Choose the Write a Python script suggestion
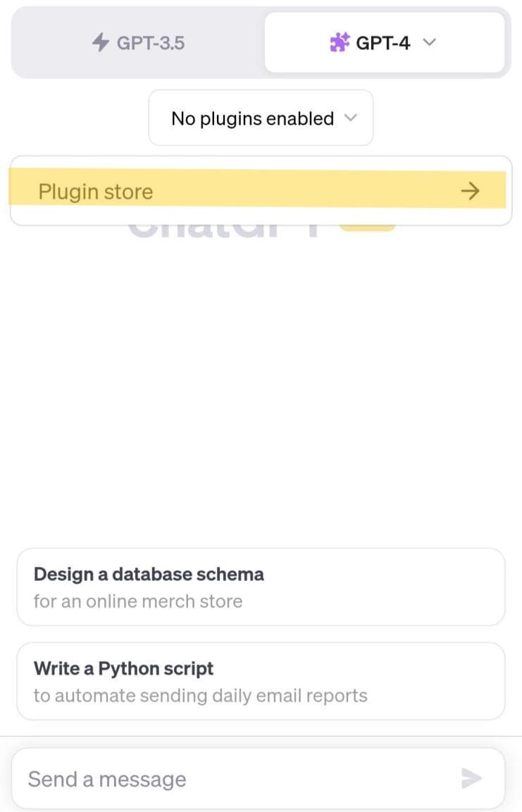 [x=261, y=681]
